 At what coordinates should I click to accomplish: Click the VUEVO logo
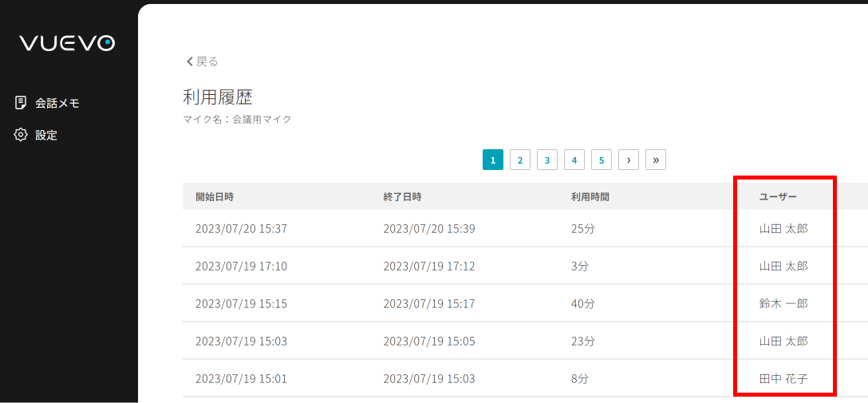67,43
